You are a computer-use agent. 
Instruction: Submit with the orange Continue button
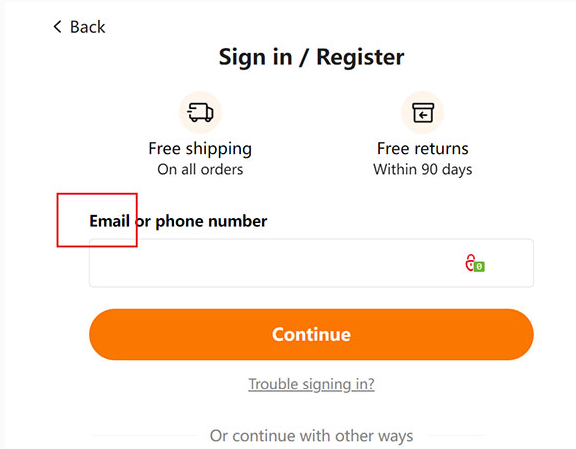pyautogui.click(x=311, y=334)
